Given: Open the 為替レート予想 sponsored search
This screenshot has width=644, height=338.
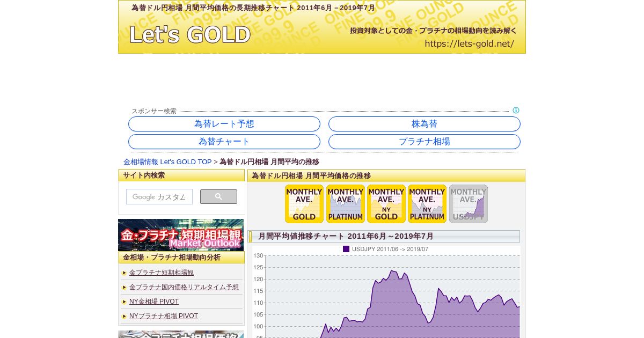Looking at the screenshot, I should click(224, 124).
